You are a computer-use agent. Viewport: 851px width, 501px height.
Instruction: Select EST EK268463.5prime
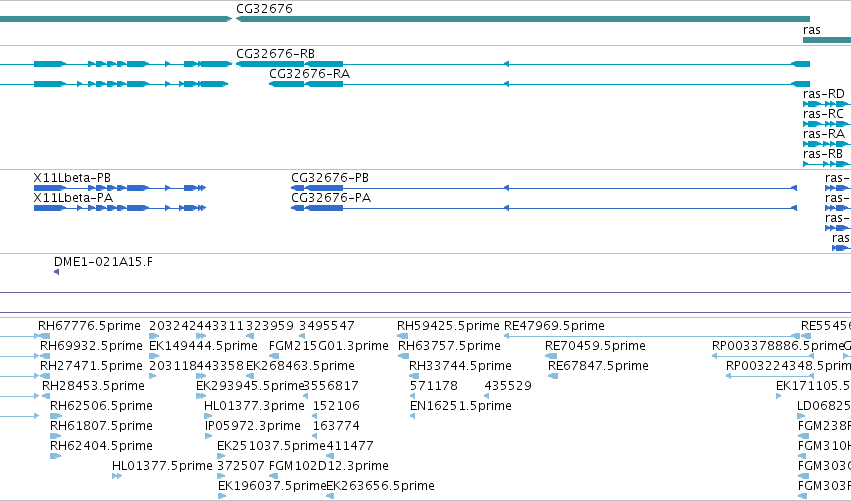click(x=300, y=366)
